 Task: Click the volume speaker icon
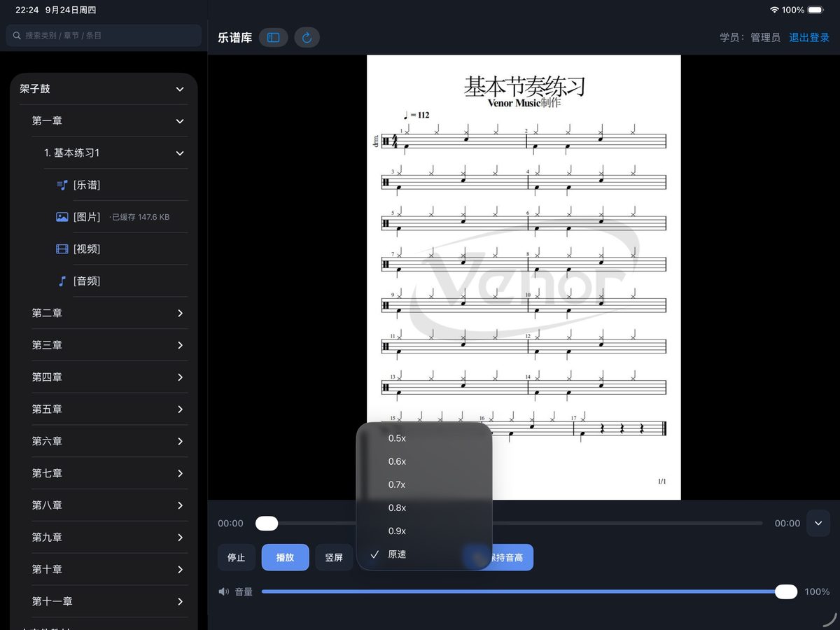click(224, 591)
